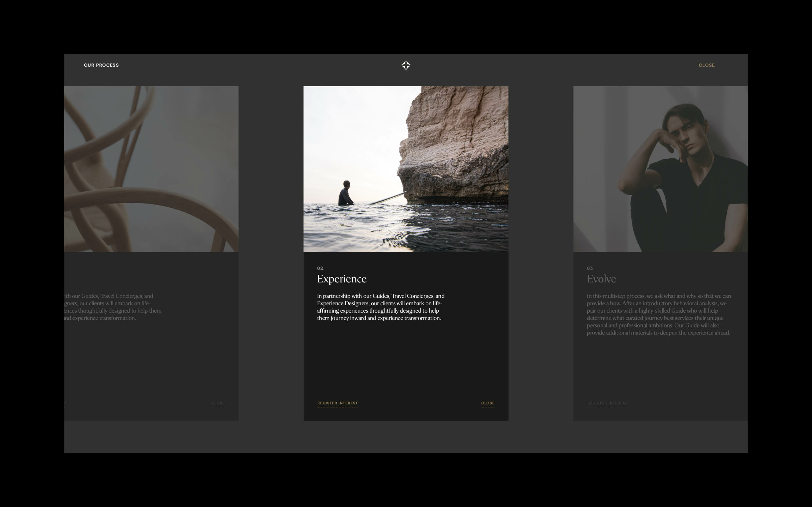Close the overlay using the header CLOSE link

(706, 65)
